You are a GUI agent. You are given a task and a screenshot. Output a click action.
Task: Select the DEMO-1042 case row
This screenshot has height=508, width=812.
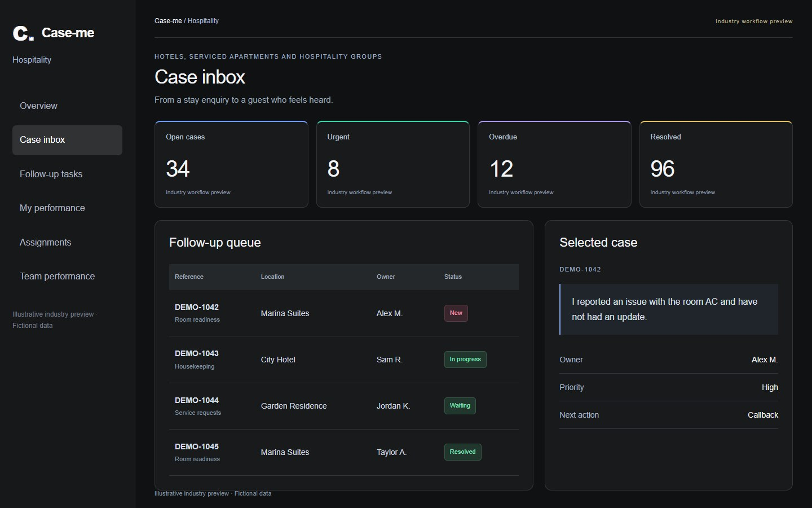click(344, 313)
